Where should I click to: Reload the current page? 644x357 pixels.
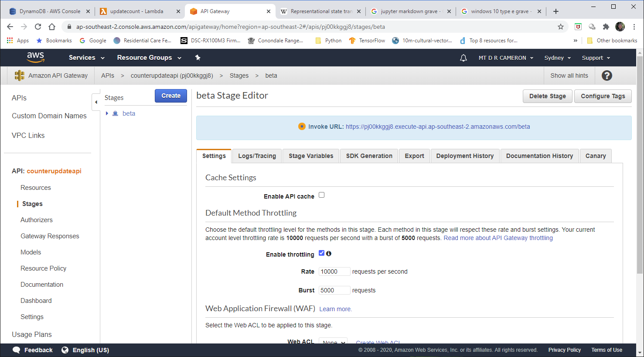[x=38, y=27]
